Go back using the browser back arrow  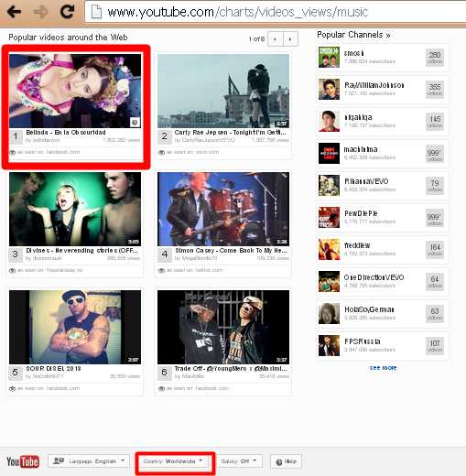pos(14,12)
